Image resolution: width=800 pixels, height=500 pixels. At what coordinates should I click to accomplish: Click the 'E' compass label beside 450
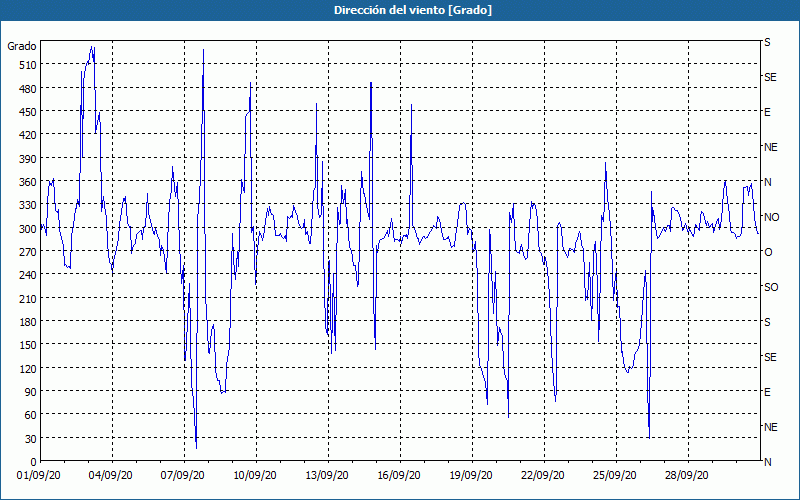tap(767, 112)
